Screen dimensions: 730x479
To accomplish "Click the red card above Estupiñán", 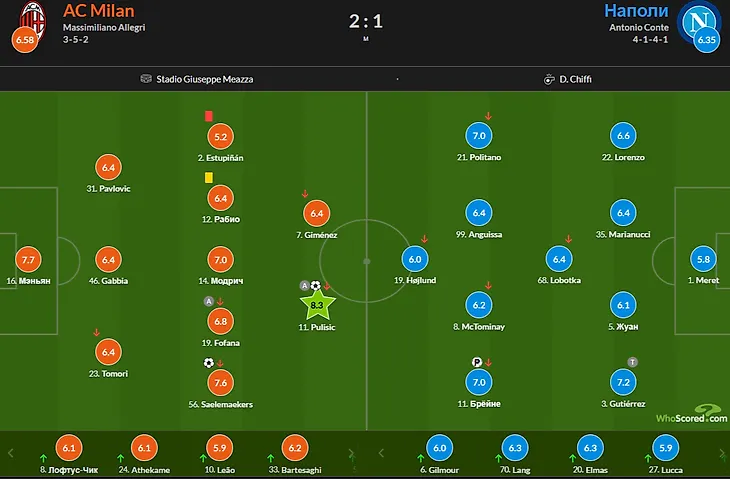I will click(x=209, y=116).
